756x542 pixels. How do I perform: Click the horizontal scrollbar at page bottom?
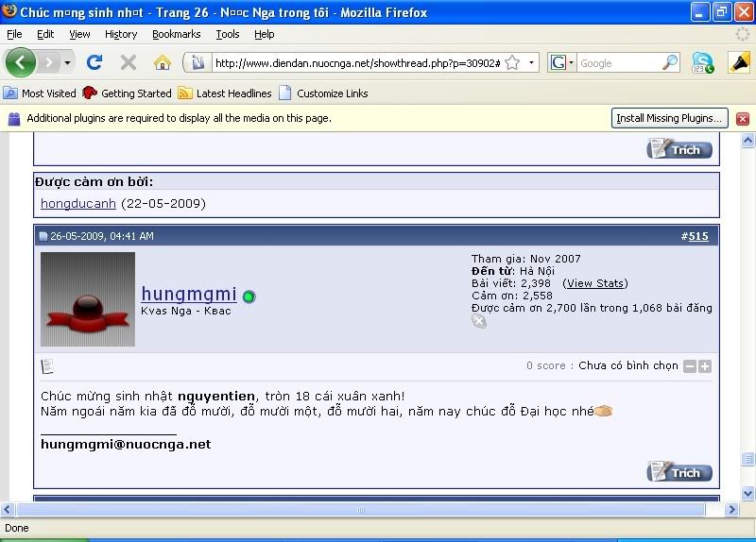(x=359, y=509)
